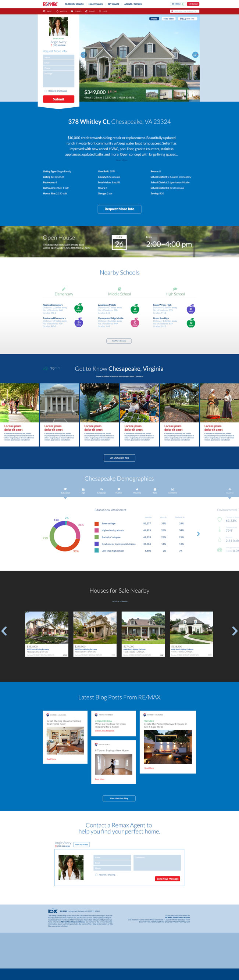The image size is (239, 980).
Task: Click the Hide X icon
Action: (100, 11)
